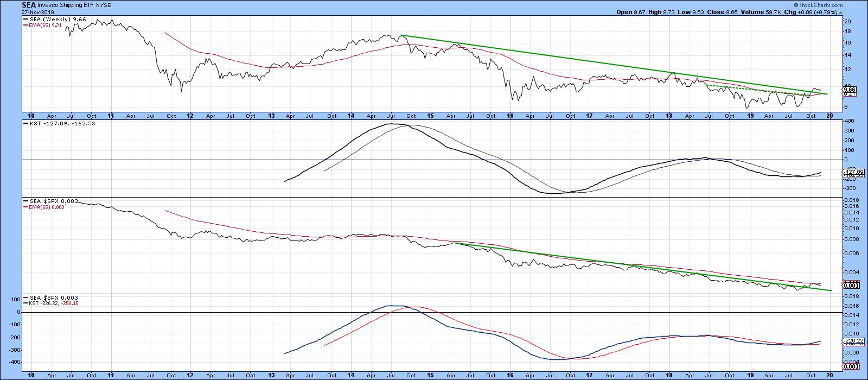Screen dimensions: 868x380
Task: Click the EMA(65) 9.21 legend entry
Action: pos(43,24)
